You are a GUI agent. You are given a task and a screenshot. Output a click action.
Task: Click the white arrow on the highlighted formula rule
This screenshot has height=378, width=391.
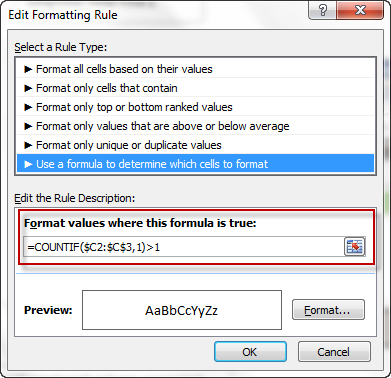[28, 164]
